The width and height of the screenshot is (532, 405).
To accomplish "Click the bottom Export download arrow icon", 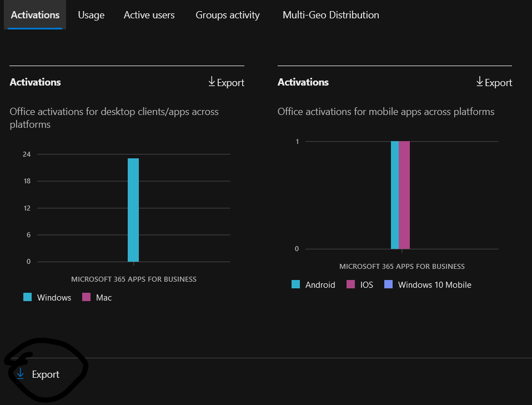I will (21, 373).
